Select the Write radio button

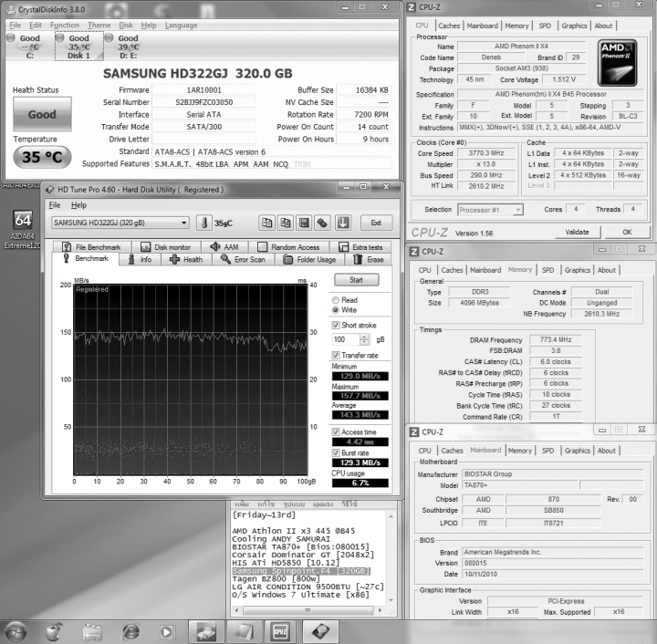336,310
